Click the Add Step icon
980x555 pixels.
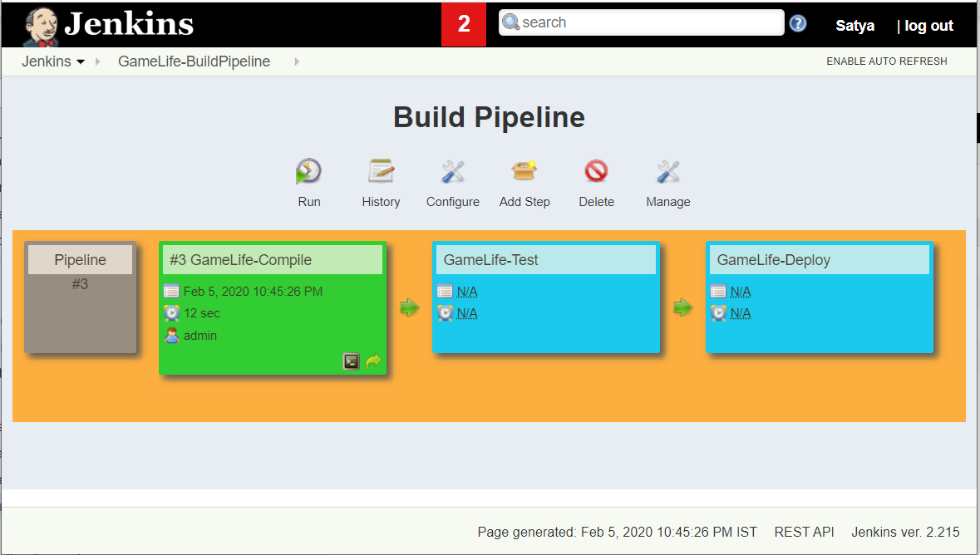click(x=524, y=172)
